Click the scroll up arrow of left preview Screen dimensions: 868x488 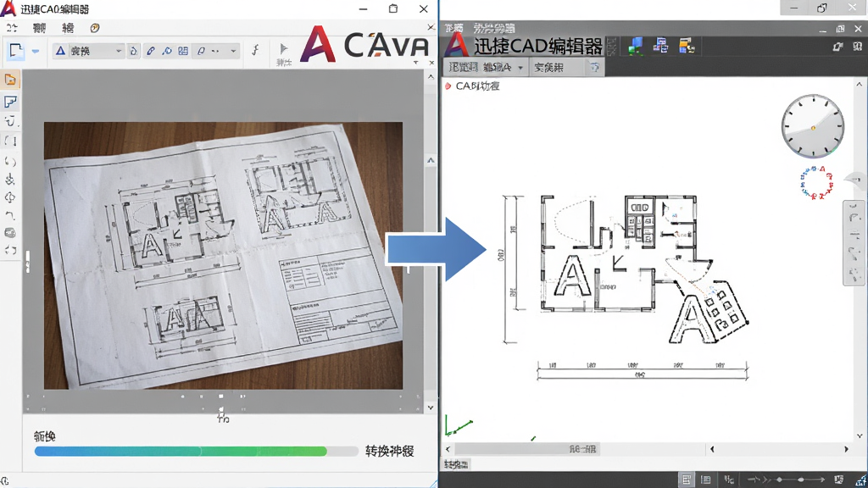pyautogui.click(x=431, y=77)
